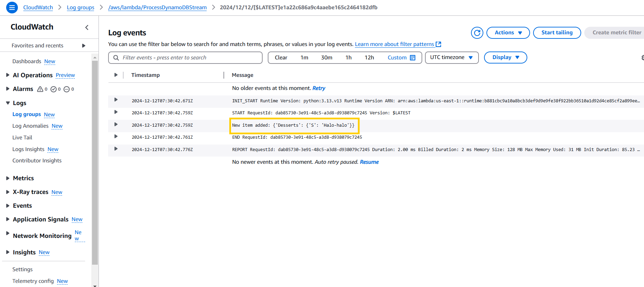Click Resume to restart auto retry
The width and height of the screenshot is (644, 287).
369,162
